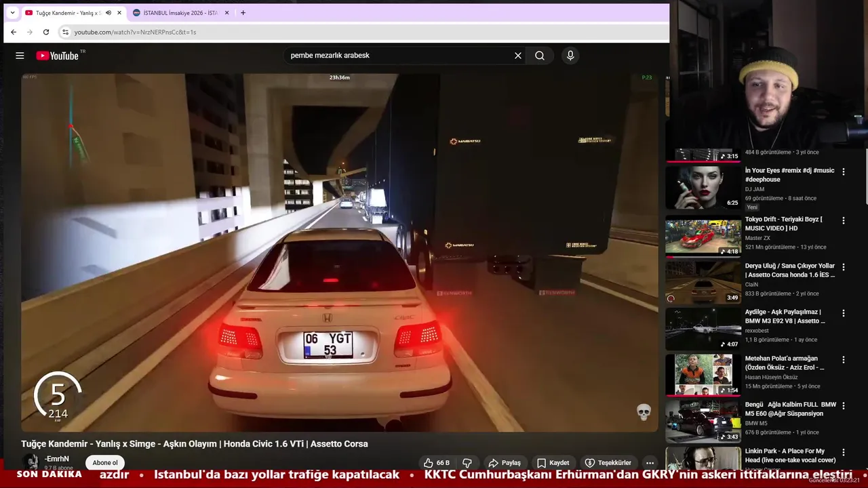This screenshot has width=868, height=488.
Task: Select the Tuğçe Kandemir YouTube tab
Action: click(68, 13)
